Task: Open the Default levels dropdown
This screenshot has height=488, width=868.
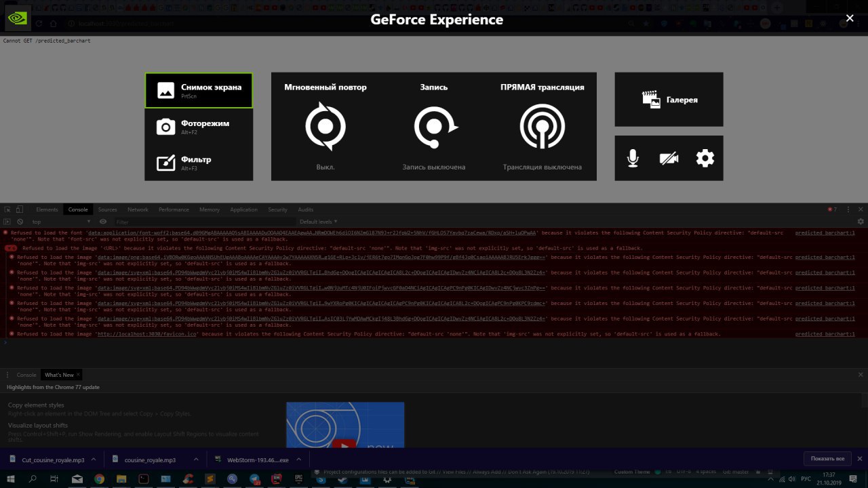Action: coord(318,222)
